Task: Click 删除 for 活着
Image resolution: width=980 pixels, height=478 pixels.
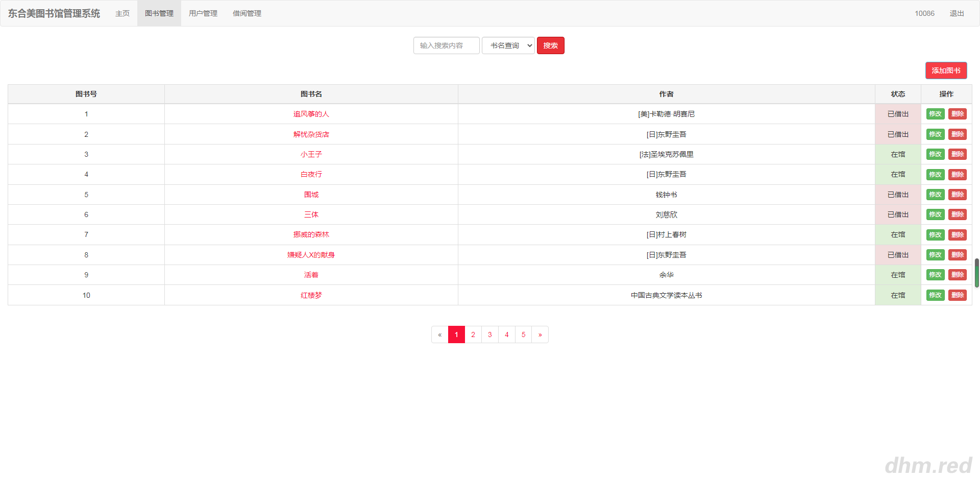Action: pyautogui.click(x=958, y=275)
